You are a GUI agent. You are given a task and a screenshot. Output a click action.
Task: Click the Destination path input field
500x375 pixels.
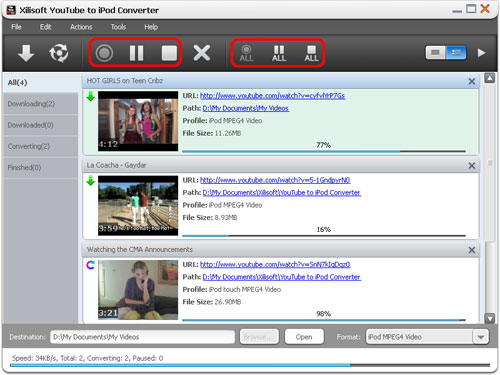coord(142,337)
